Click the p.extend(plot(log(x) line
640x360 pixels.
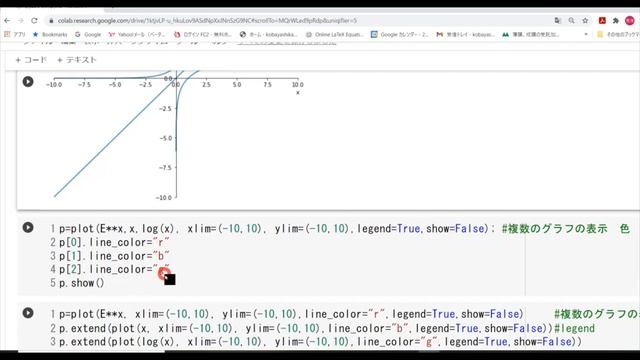320,342
